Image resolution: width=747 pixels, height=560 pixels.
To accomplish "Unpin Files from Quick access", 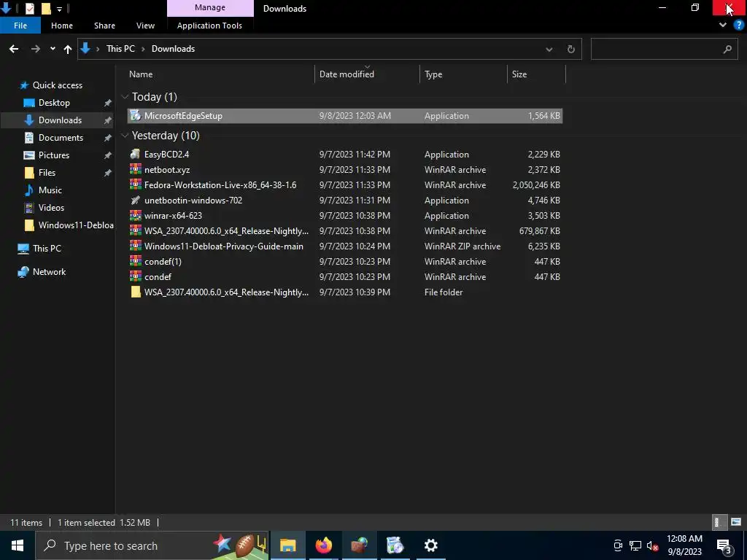I will pos(108,173).
